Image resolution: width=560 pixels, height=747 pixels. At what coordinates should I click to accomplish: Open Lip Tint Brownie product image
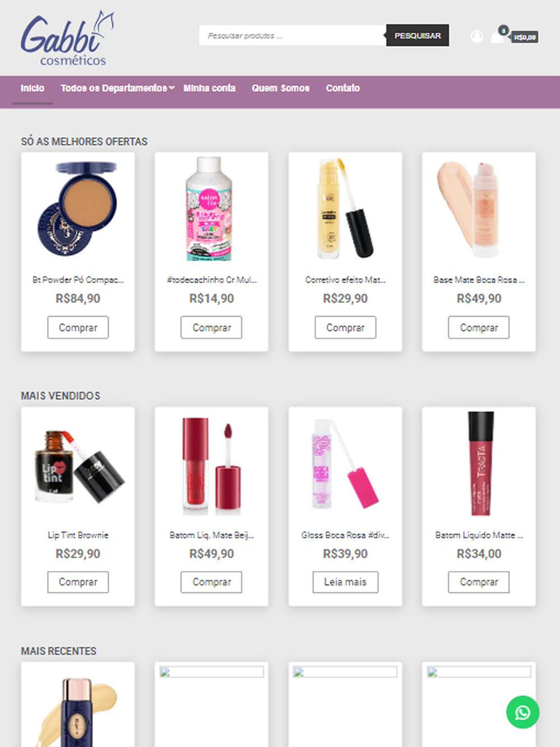click(78, 464)
